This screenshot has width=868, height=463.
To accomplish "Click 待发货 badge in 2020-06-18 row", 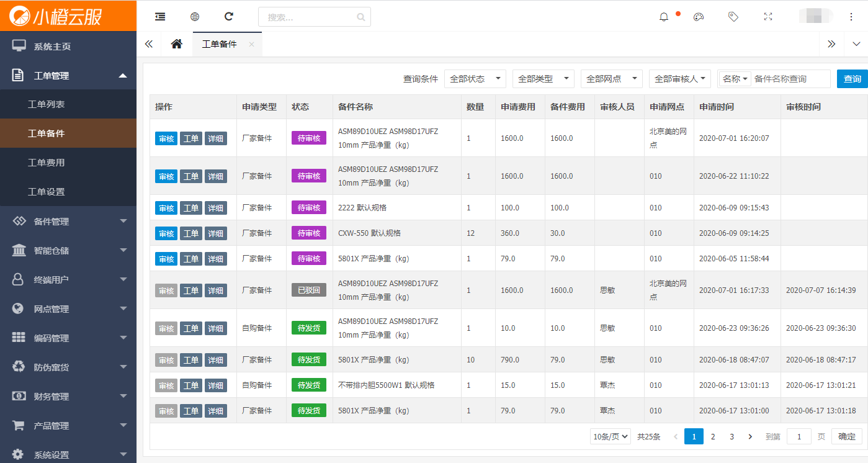I will pyautogui.click(x=309, y=359).
